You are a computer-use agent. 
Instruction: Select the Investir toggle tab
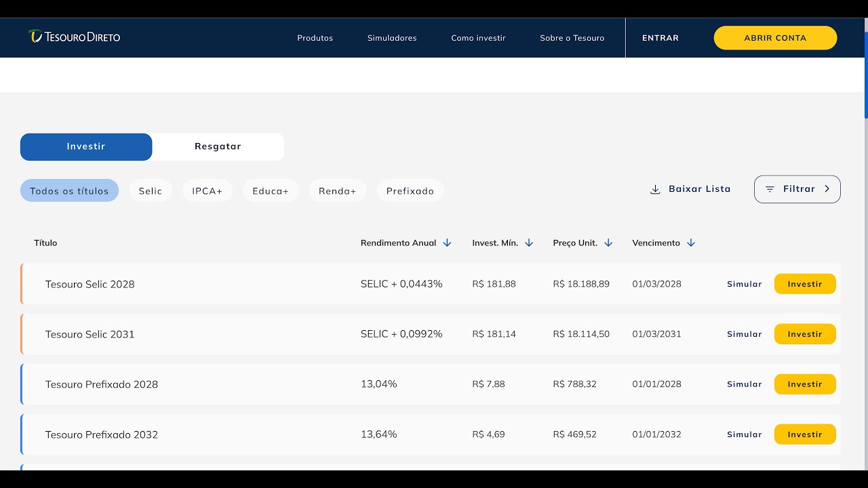(86, 146)
